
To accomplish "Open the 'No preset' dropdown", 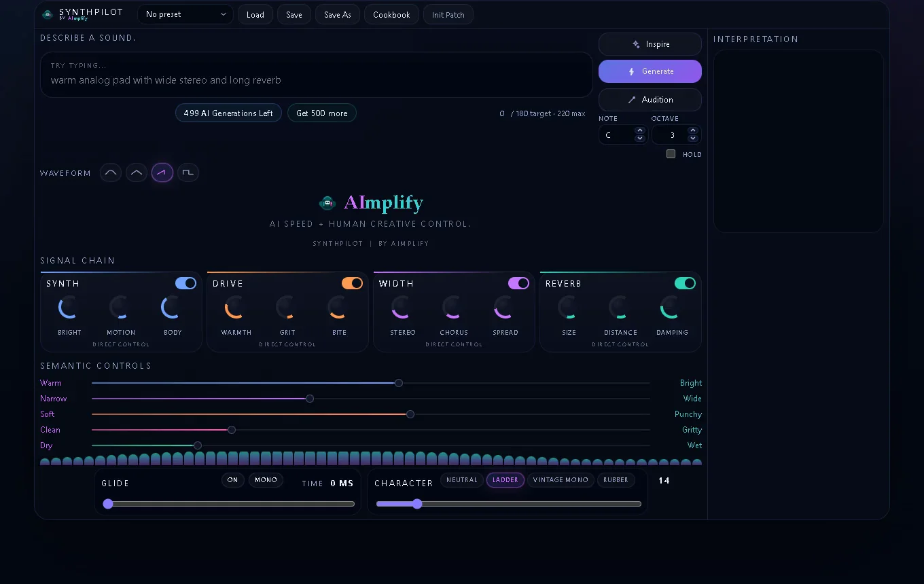I will tap(185, 14).
